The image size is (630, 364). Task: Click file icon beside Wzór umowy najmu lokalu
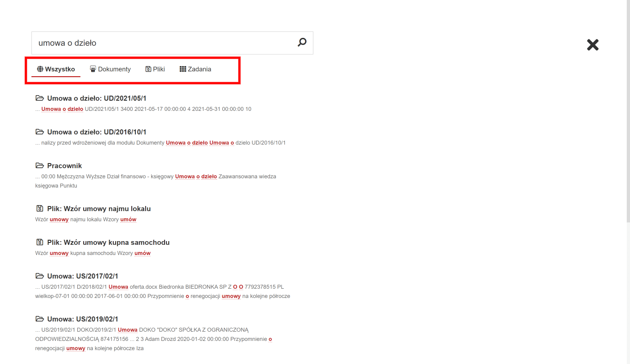click(39, 208)
